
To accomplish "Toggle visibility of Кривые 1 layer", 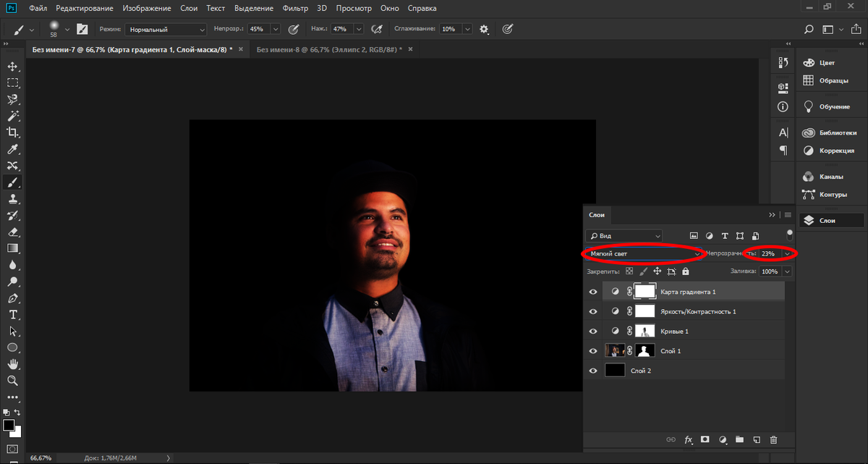I will [x=593, y=331].
